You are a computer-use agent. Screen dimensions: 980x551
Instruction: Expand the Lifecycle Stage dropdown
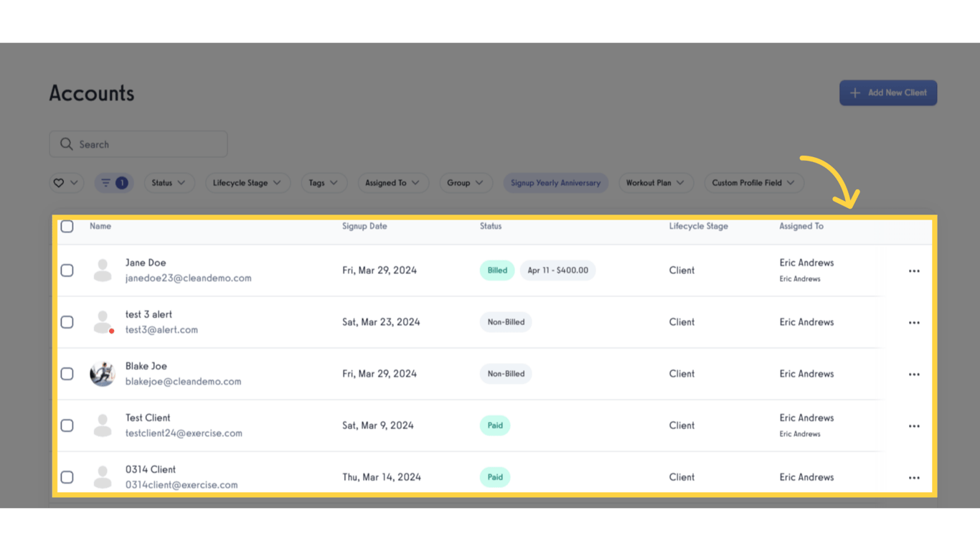tap(248, 183)
